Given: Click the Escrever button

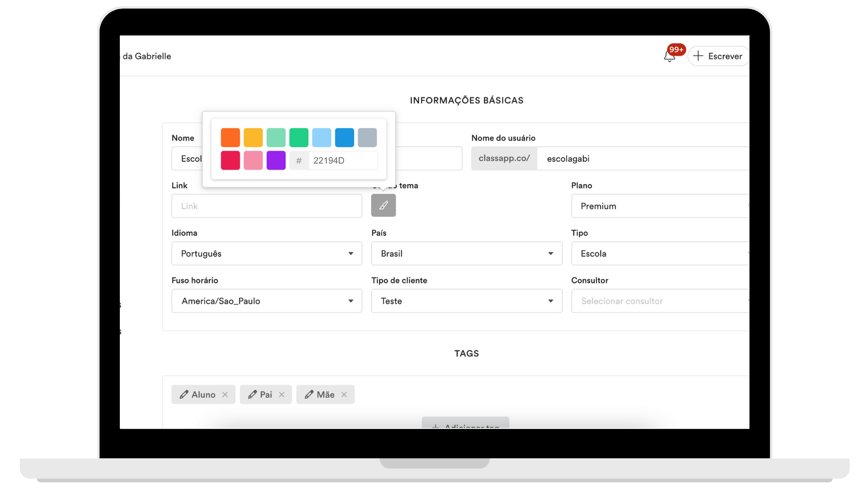Looking at the screenshot, I should (x=718, y=56).
